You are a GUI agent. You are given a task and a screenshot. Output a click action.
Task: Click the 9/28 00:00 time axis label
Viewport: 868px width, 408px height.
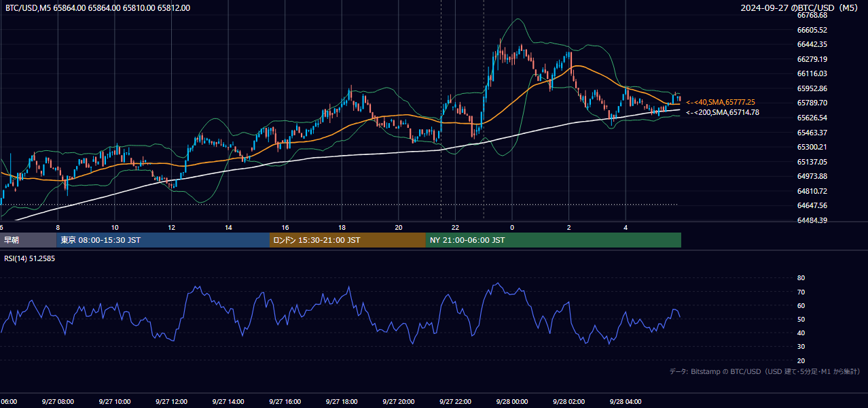point(511,402)
